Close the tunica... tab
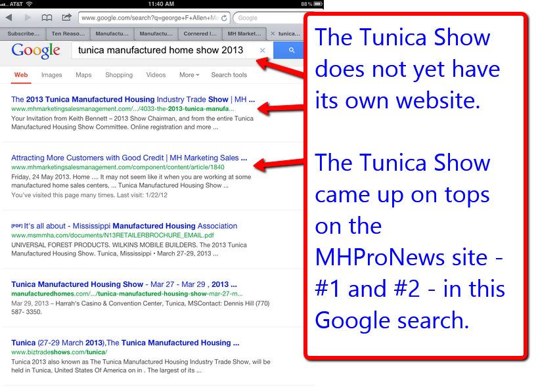This screenshot has height=392, width=538. point(273,33)
